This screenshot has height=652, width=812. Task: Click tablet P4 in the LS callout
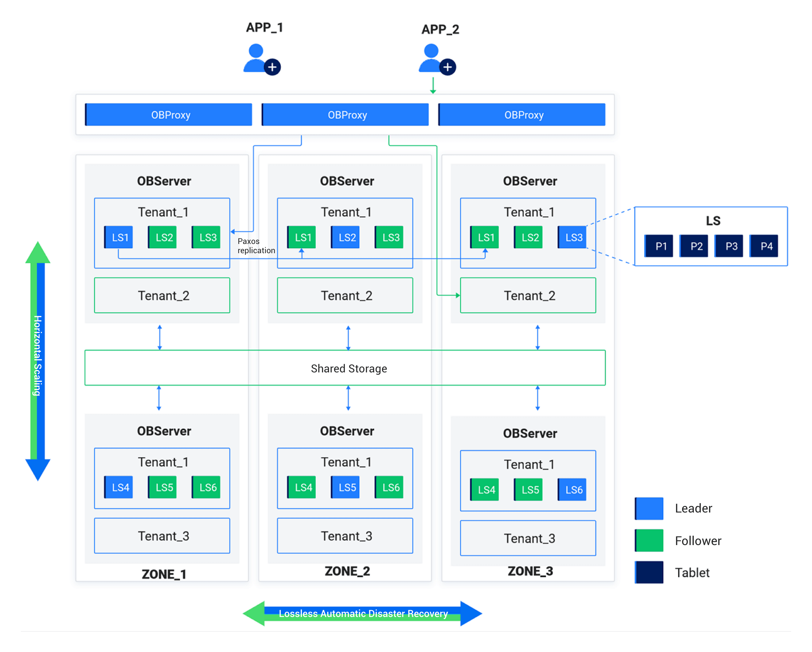coord(764,246)
